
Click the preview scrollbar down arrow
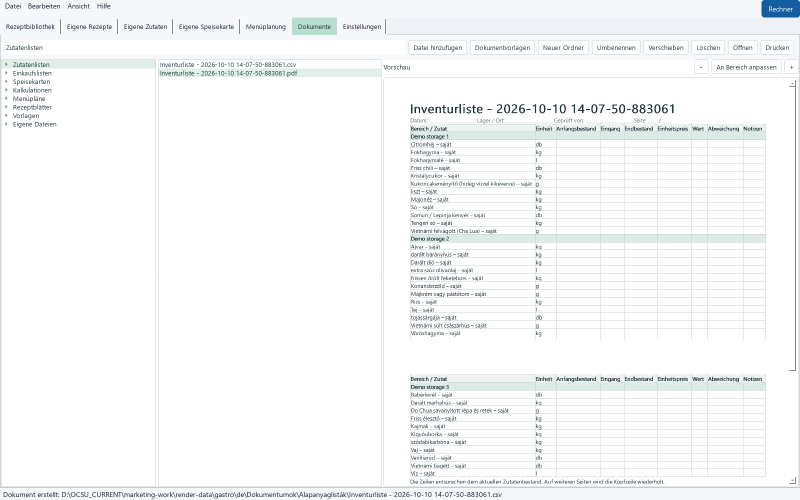coord(792,481)
